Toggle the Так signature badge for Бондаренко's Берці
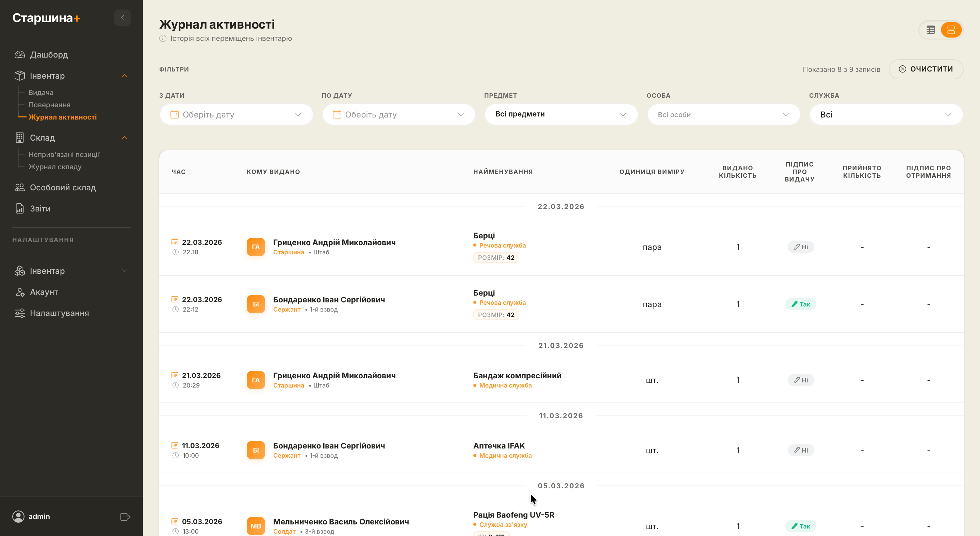Viewport: 980px width, 536px height. click(800, 304)
